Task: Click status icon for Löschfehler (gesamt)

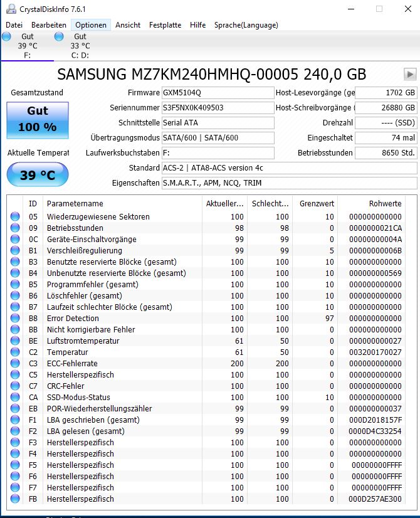Action: [x=15, y=295]
